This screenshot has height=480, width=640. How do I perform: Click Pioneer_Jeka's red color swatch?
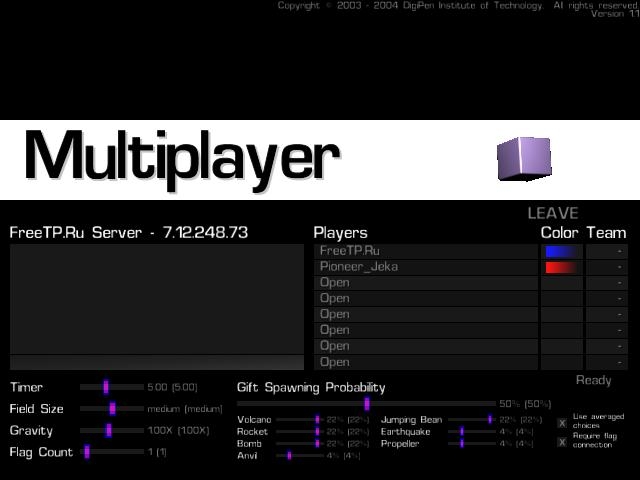click(x=561, y=268)
